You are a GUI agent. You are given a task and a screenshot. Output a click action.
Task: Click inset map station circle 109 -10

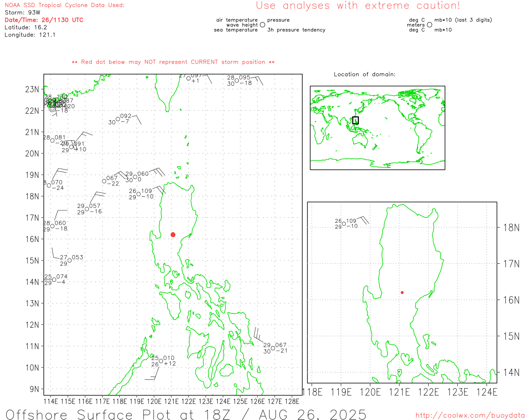[344, 224]
